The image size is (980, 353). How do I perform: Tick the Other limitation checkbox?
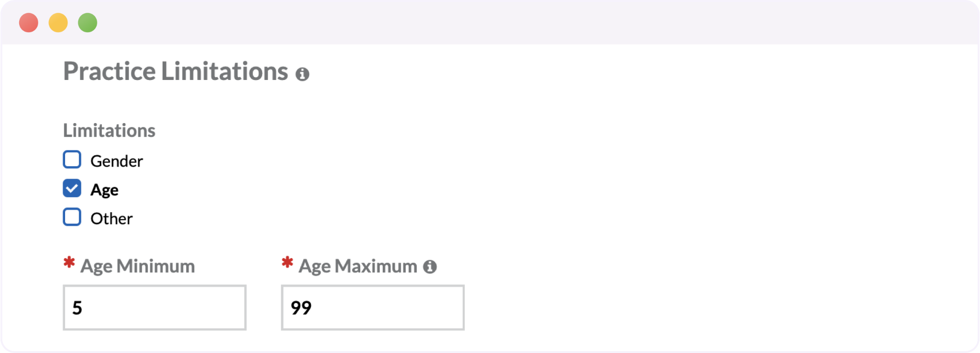(x=72, y=217)
